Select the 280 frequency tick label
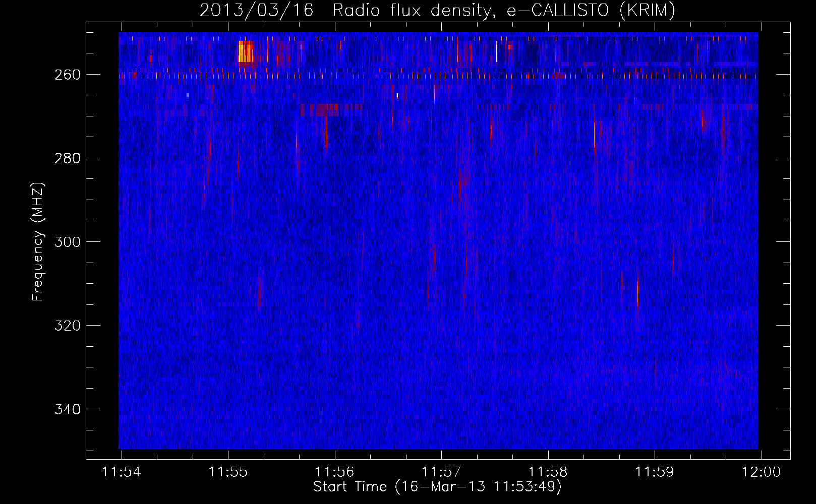 coord(68,158)
